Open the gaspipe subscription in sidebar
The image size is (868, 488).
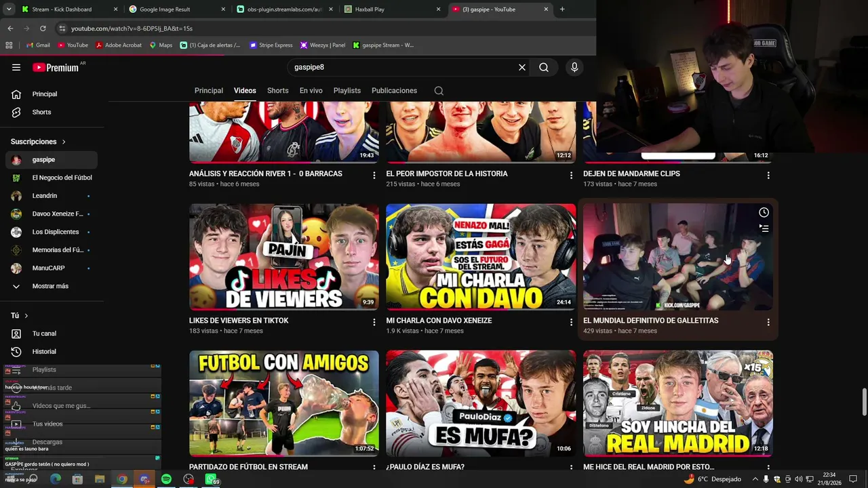tap(52, 160)
